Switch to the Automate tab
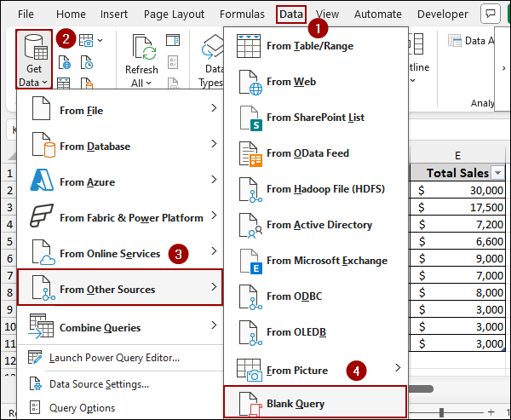This screenshot has width=511, height=420. (378, 14)
